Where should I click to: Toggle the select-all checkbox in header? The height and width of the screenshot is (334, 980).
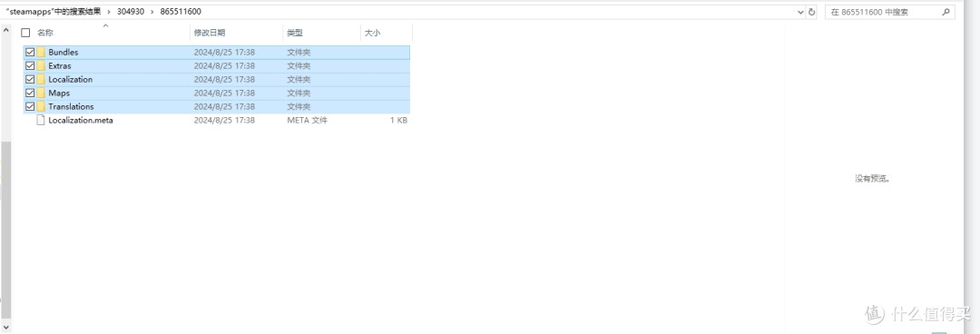pos(25,33)
